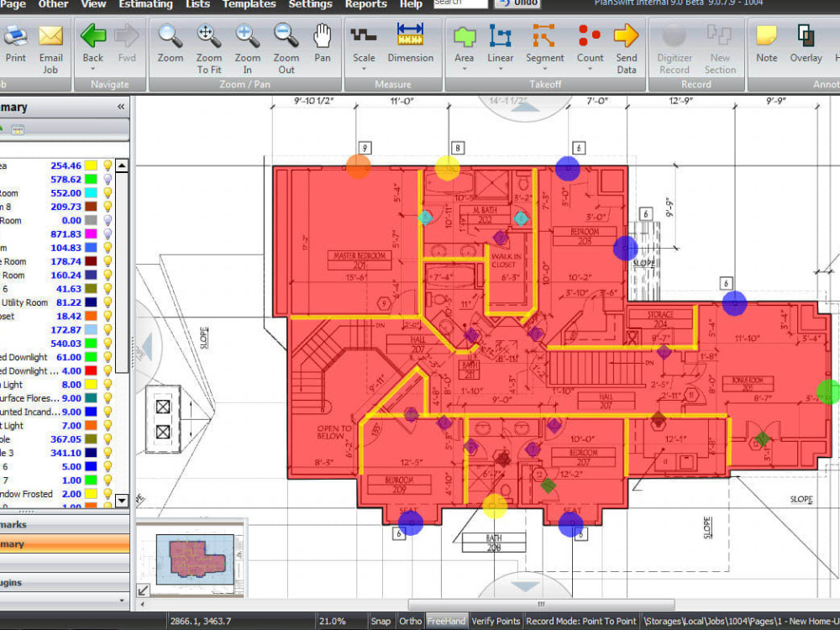Toggle the light bulb for 254.46 row
The image size is (840, 630).
click(108, 165)
